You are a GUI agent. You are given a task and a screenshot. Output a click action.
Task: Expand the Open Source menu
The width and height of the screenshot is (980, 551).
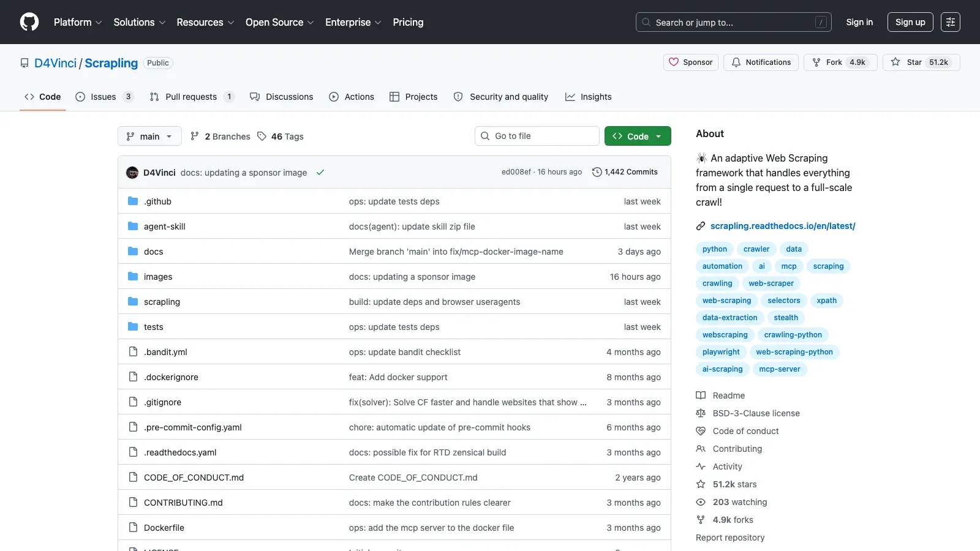pos(280,22)
